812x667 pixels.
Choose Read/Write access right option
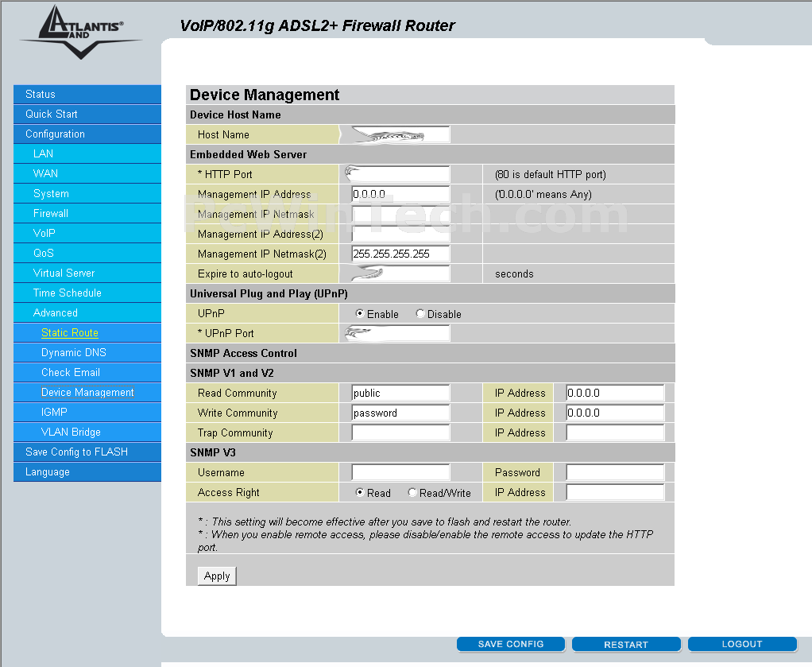pyautogui.click(x=412, y=493)
